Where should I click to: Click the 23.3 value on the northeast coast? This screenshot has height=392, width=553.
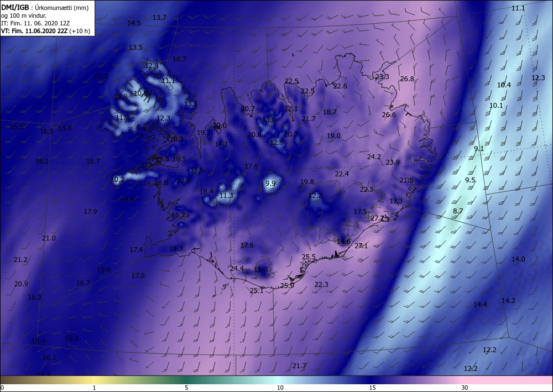click(382, 76)
